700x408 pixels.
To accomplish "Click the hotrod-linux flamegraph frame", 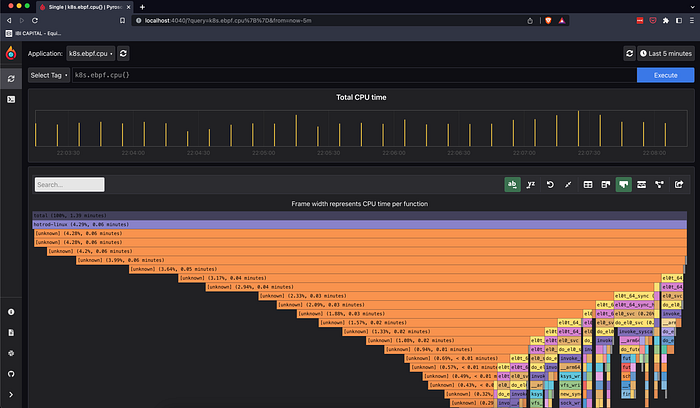I will pos(359,225).
